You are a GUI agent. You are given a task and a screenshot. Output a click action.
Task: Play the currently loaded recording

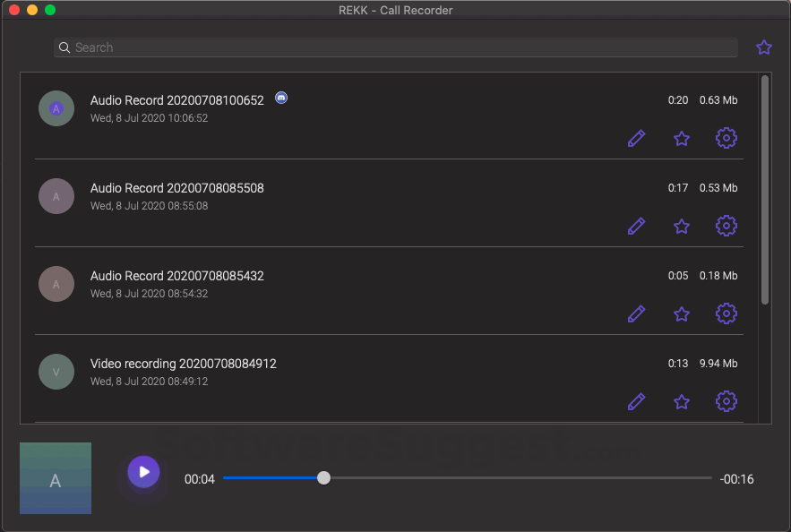[142, 472]
